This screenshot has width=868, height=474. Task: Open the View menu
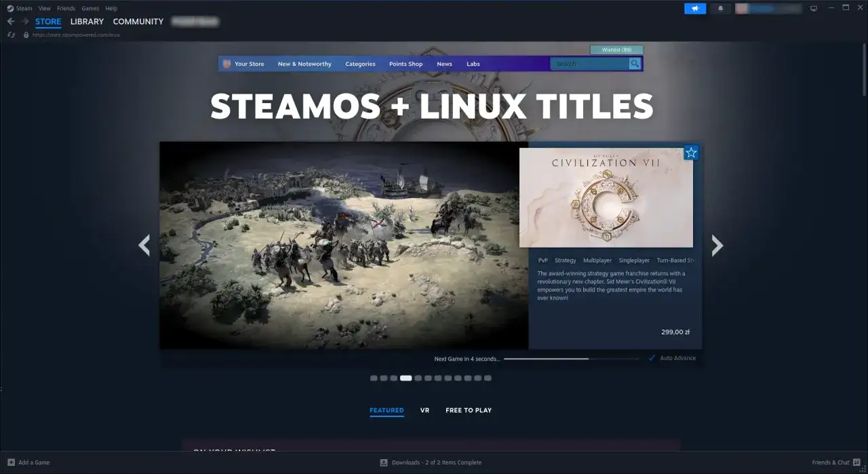[45, 8]
